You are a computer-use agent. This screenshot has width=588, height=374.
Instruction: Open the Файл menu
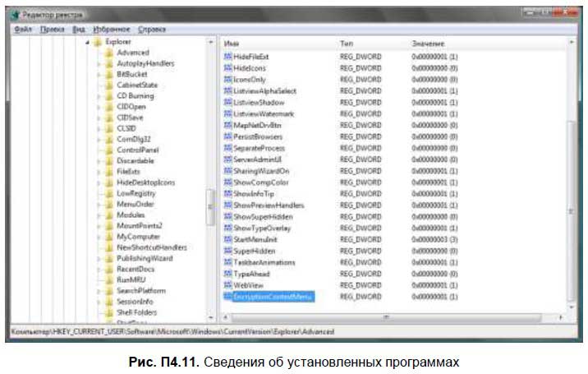coord(22,28)
